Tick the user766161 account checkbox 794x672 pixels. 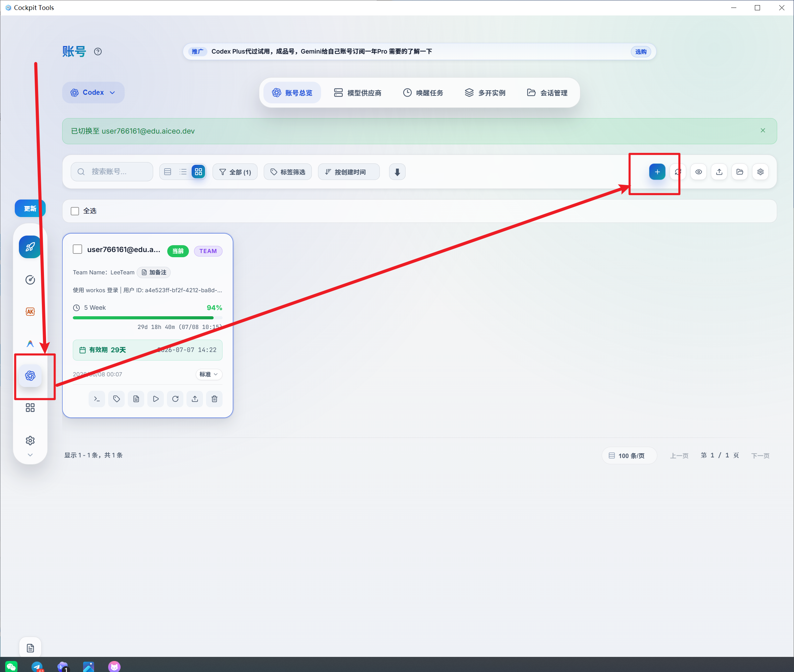click(x=77, y=249)
